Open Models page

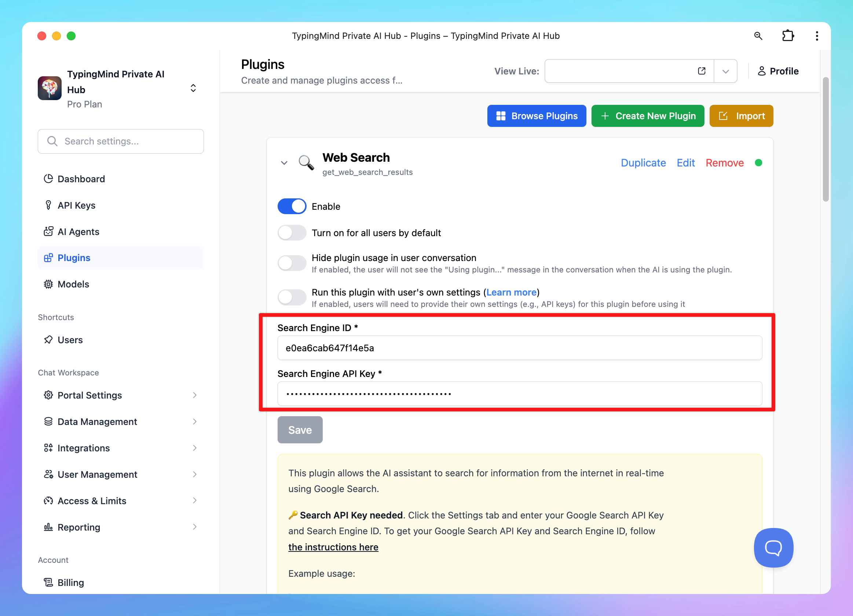click(120, 284)
